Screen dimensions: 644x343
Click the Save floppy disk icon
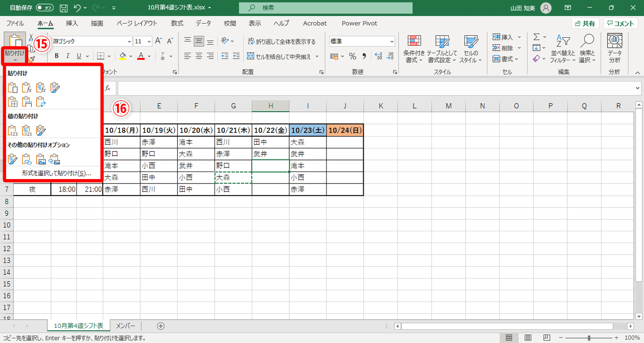point(63,8)
